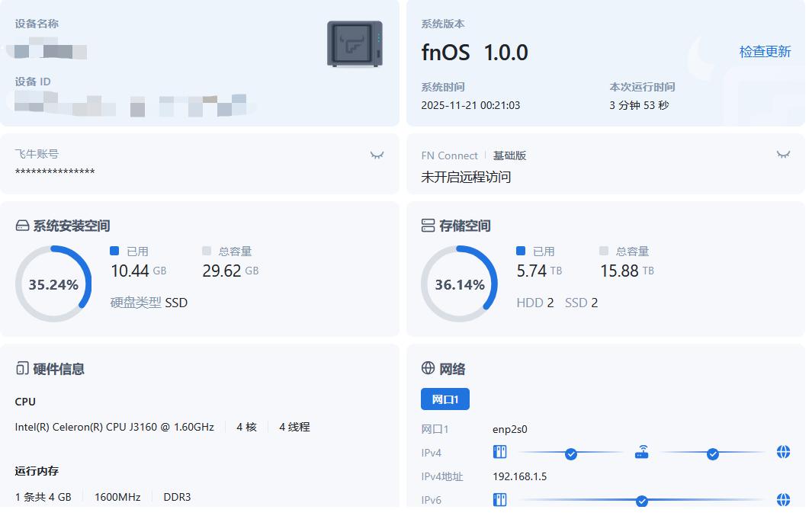Screen dimensions: 812x516
Task: Click the IPv6 internet globe icon
Action: (x=783, y=500)
